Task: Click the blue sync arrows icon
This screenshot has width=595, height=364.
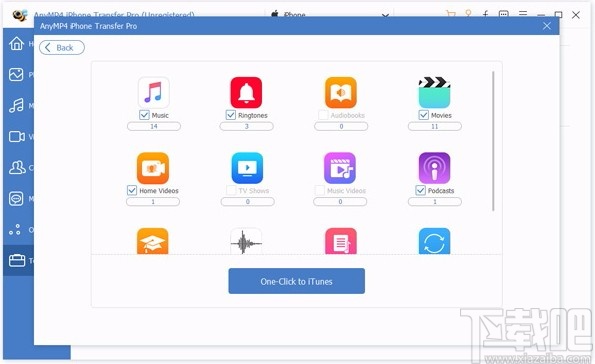Action: pos(434,241)
